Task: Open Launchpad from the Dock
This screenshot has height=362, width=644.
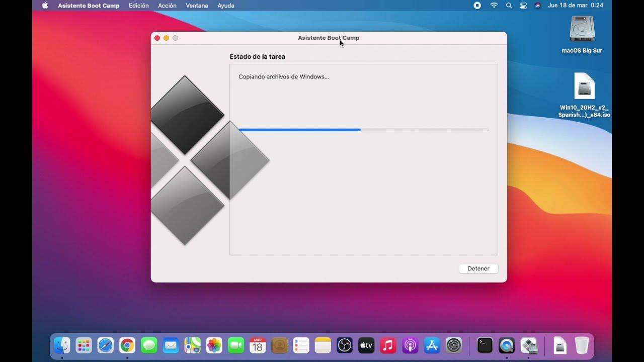Action: click(84, 345)
